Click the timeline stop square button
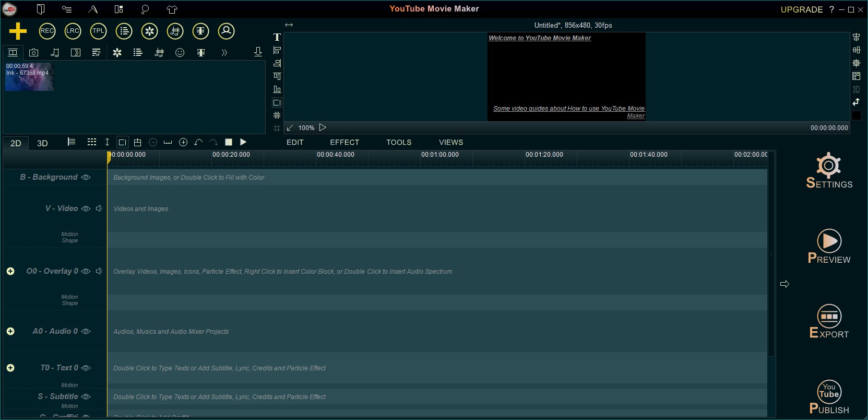The width and height of the screenshot is (868, 420). pos(228,142)
